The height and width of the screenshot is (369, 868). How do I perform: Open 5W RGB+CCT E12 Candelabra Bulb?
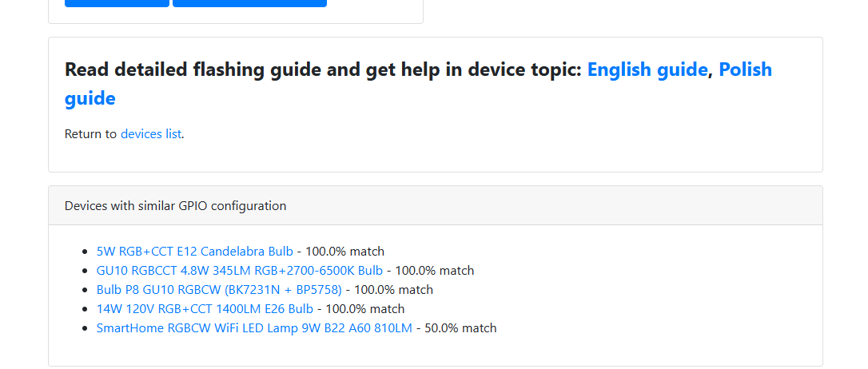(194, 251)
